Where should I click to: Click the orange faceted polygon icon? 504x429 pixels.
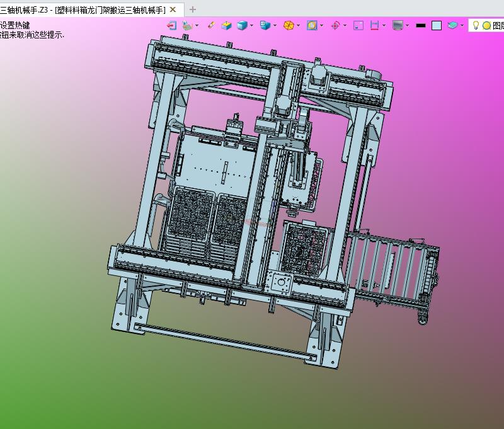(x=289, y=25)
